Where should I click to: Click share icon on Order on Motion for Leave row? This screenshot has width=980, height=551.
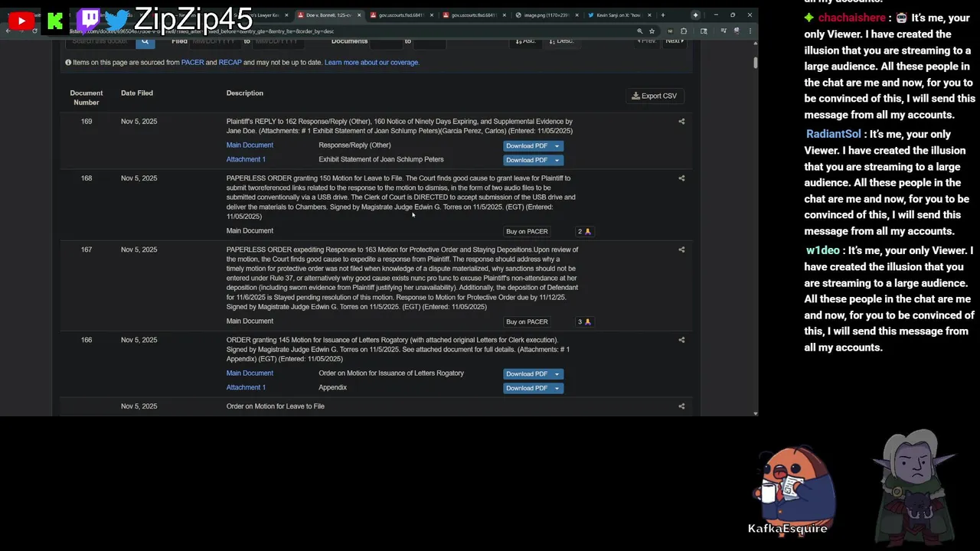click(x=681, y=406)
